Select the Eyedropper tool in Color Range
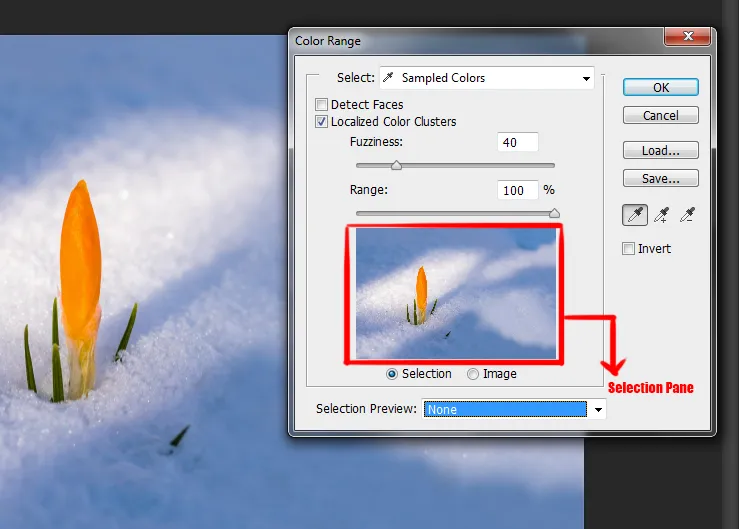Screen dimensions: 739x529 (x=635, y=215)
